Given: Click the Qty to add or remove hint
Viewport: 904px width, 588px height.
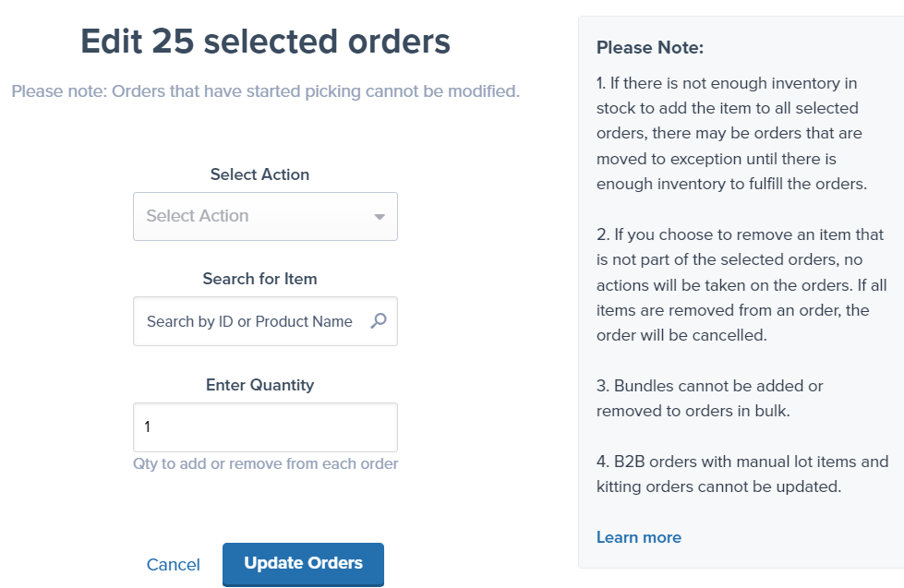Looking at the screenshot, I should [265, 463].
